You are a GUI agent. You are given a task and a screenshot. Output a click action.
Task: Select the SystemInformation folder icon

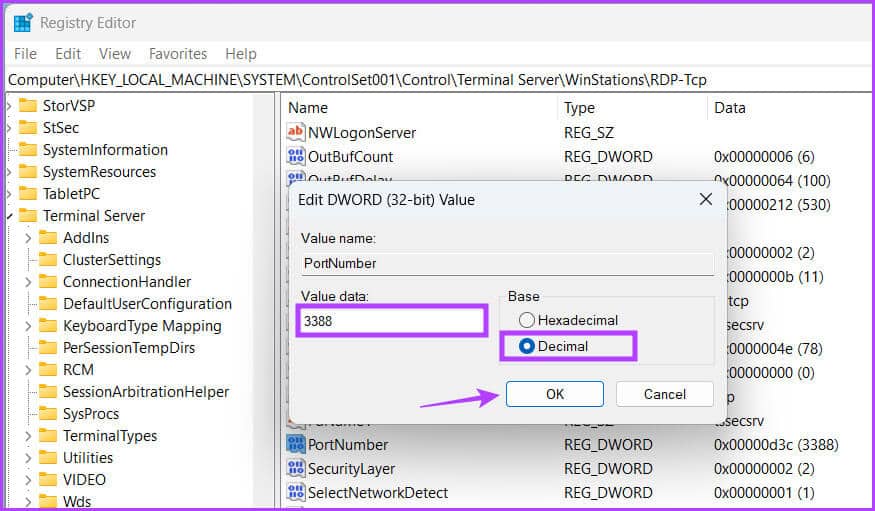[x=28, y=150]
